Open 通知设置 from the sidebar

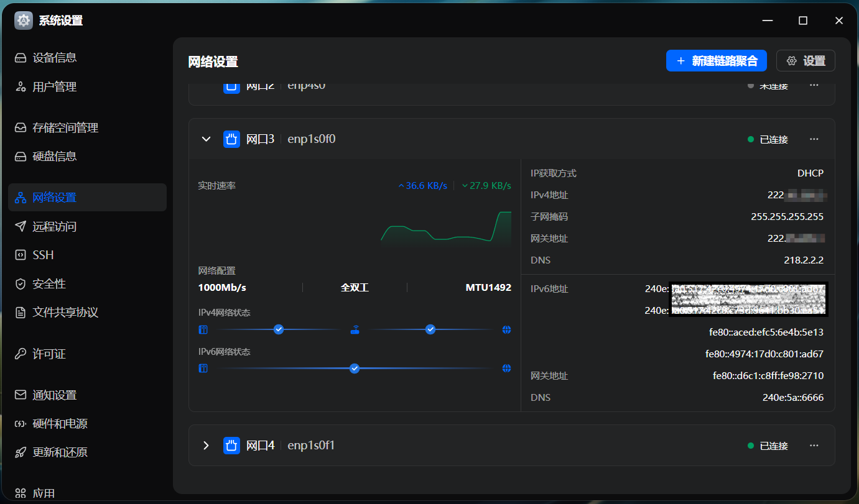(x=53, y=395)
